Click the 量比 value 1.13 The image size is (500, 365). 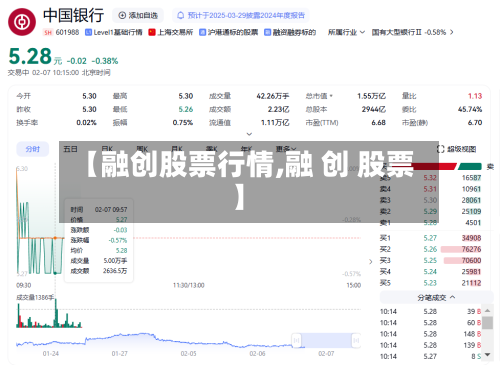point(475,96)
